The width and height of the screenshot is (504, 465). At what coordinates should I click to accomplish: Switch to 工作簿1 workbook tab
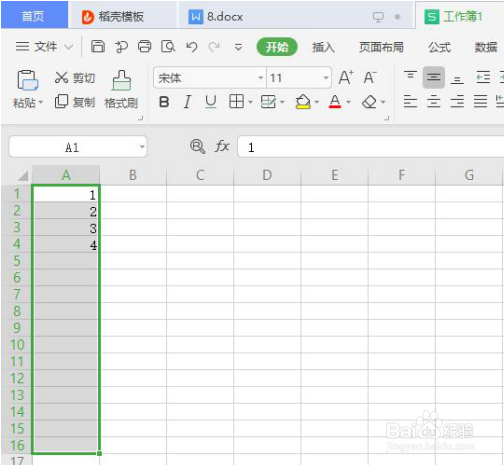pyautogui.click(x=459, y=16)
